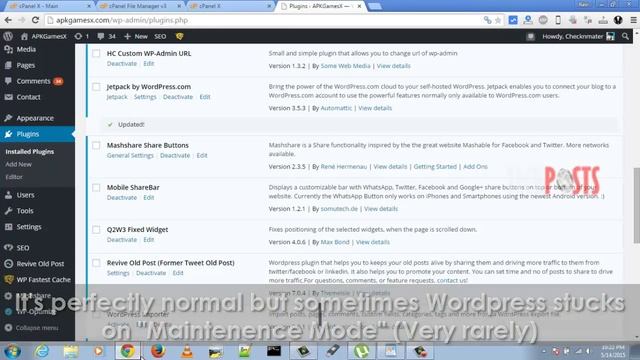
Task: Click Add New under Plugins
Action: pos(18,164)
